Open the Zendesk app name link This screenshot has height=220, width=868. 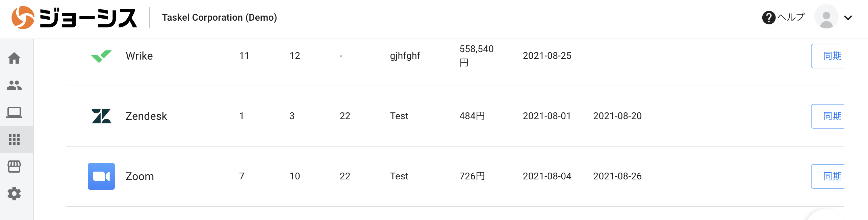click(146, 116)
